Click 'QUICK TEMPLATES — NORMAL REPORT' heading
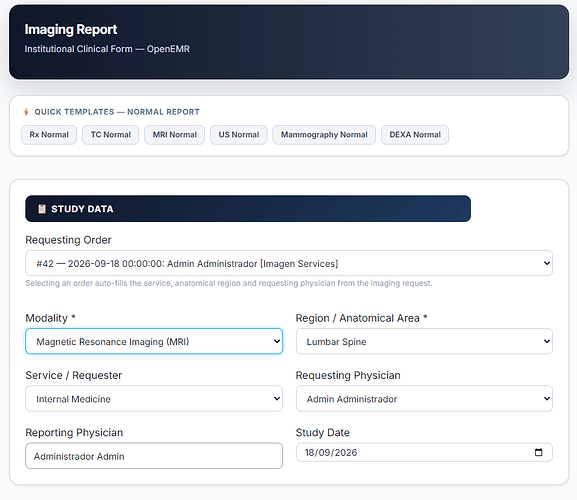This screenshot has height=500, width=577. pos(117,112)
